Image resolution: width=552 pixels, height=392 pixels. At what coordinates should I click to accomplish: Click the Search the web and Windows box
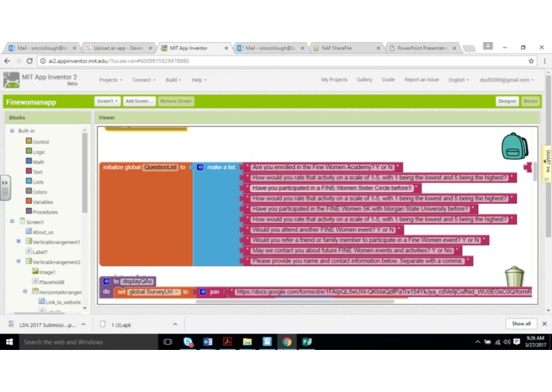88,342
